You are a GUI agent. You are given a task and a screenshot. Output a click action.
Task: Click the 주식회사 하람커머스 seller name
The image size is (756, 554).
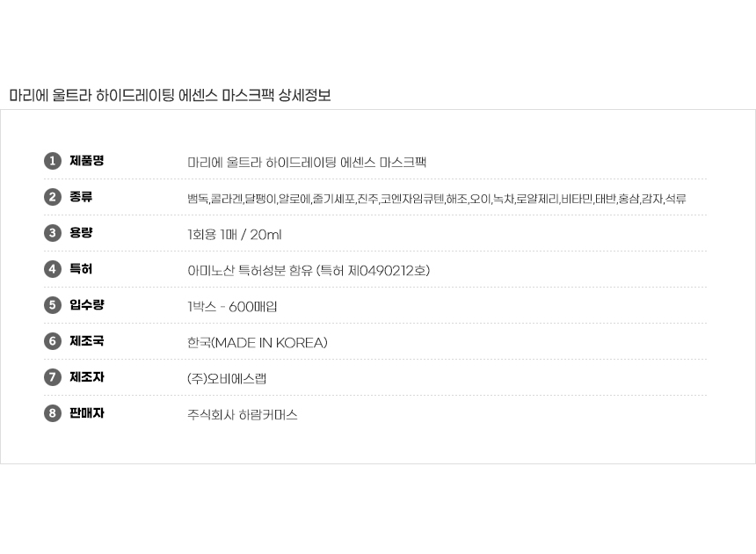tap(243, 415)
